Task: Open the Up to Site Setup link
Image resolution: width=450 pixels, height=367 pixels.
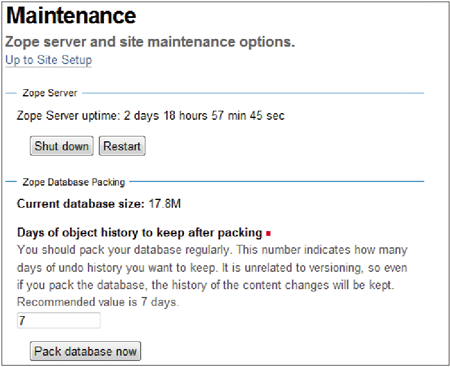Action: click(x=49, y=60)
